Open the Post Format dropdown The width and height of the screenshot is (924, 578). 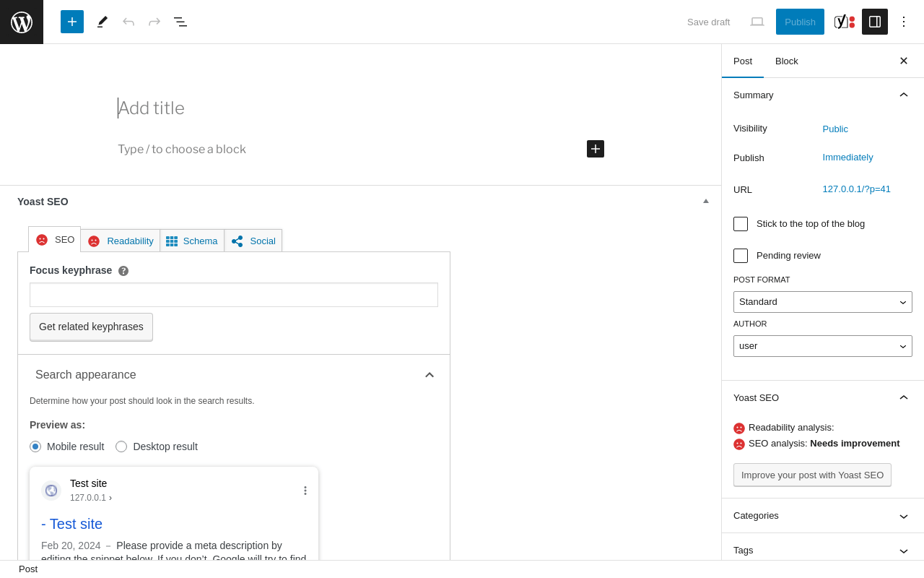(x=823, y=302)
